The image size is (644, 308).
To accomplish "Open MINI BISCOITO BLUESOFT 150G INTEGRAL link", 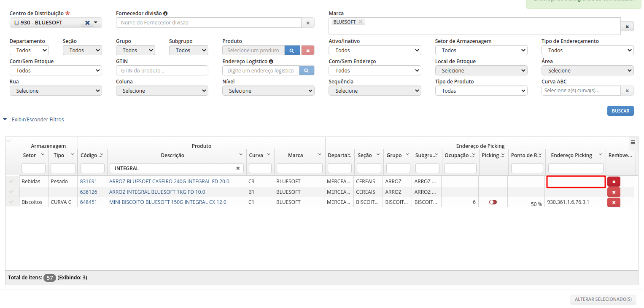I will 168,202.
